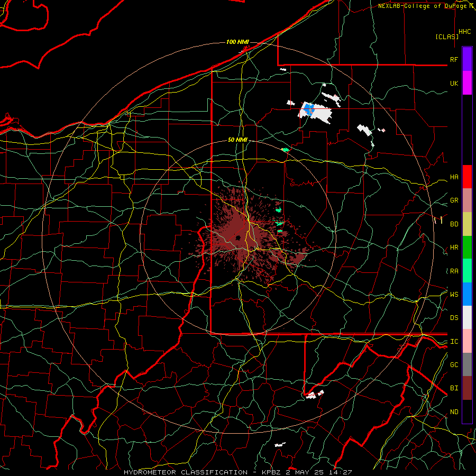Click the RF legend label
Viewport: 476px width, 476px height.
point(454,59)
